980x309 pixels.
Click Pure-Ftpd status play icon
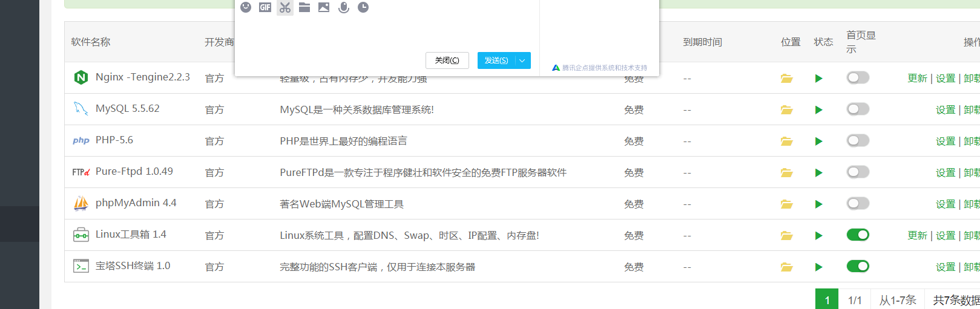click(x=819, y=172)
